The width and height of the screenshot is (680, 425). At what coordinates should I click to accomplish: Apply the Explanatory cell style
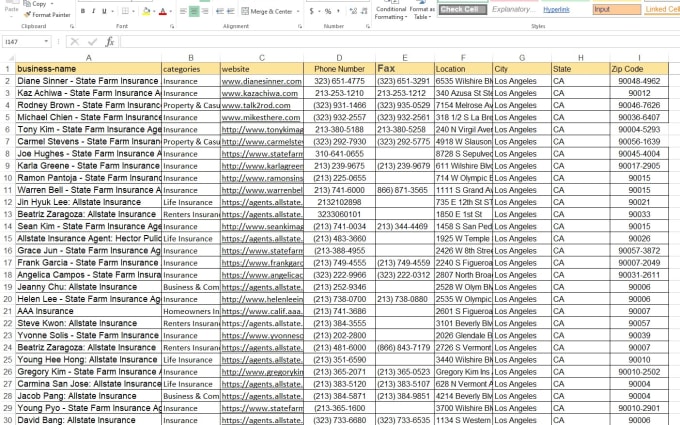coord(513,9)
